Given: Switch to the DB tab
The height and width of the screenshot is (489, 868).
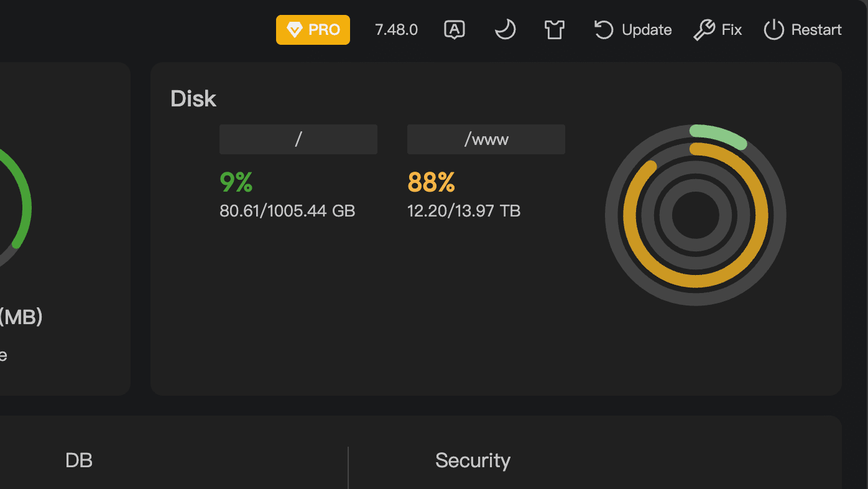Looking at the screenshot, I should 79,460.
